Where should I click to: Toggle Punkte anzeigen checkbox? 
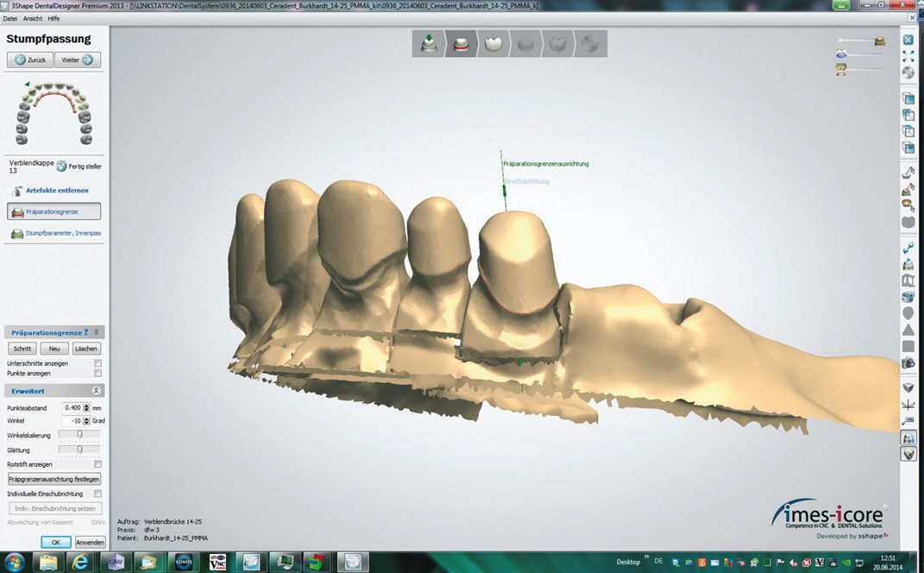pos(97,373)
